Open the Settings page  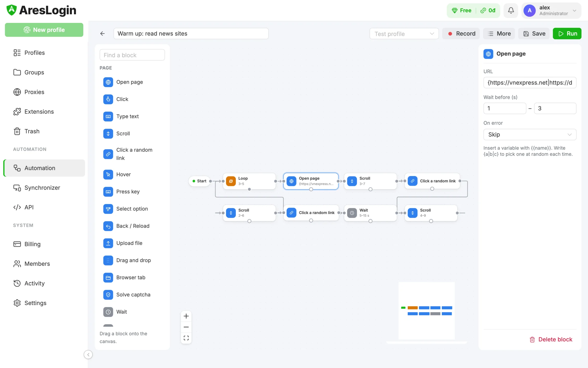pos(44,303)
